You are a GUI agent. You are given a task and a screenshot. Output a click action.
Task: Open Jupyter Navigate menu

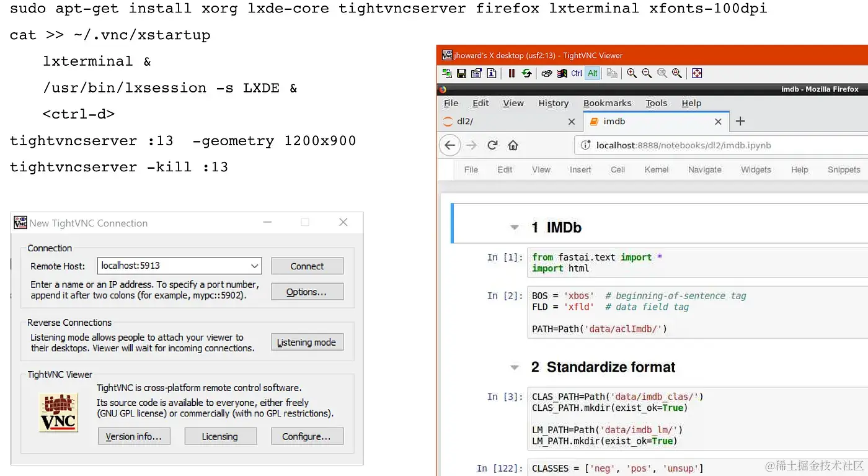point(705,169)
